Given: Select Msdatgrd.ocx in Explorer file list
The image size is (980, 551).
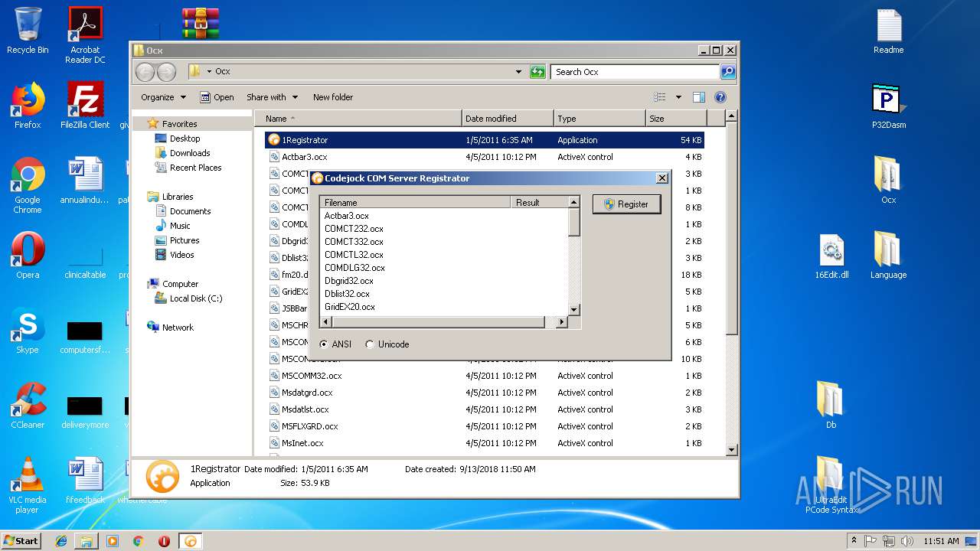Looking at the screenshot, I should pos(484,393).
